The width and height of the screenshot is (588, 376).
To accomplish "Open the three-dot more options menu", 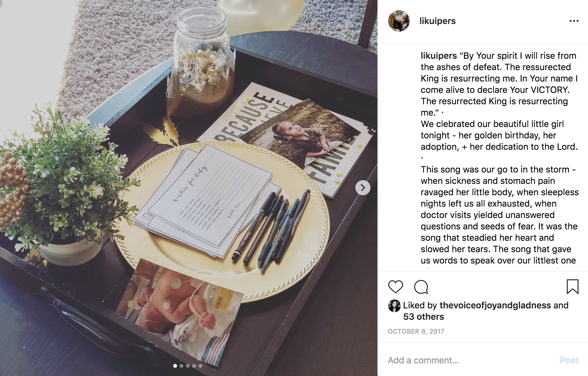I will pyautogui.click(x=574, y=21).
